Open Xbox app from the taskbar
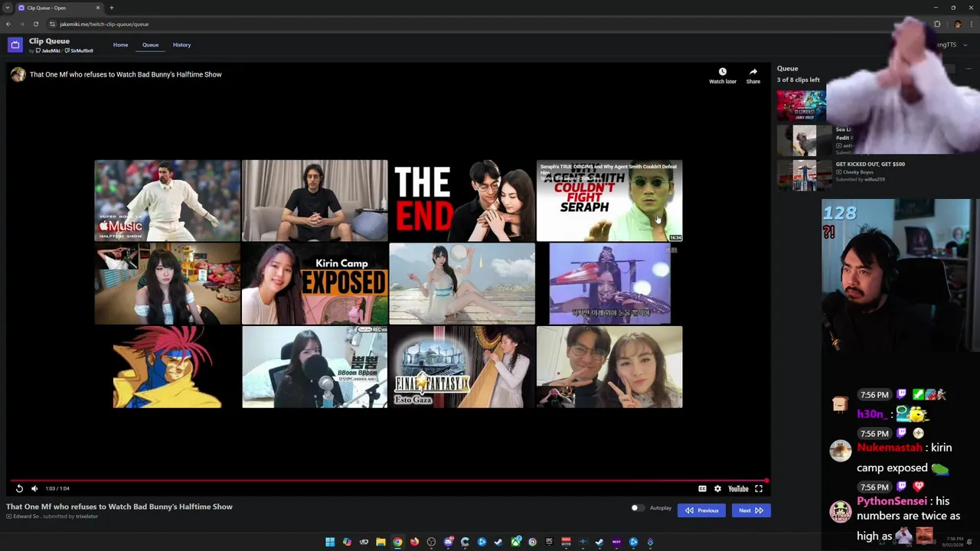Image resolution: width=980 pixels, height=551 pixels. [515, 542]
